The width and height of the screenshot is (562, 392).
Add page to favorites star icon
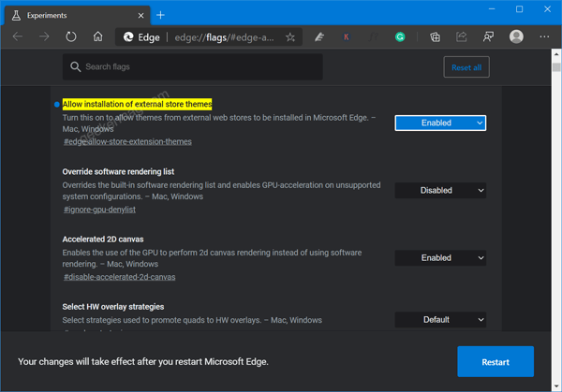pyautogui.click(x=290, y=36)
